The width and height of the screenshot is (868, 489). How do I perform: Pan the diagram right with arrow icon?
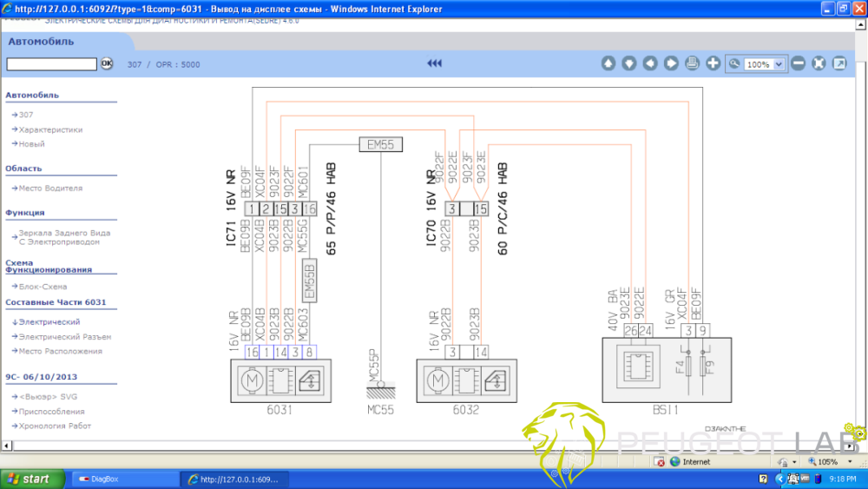point(671,63)
